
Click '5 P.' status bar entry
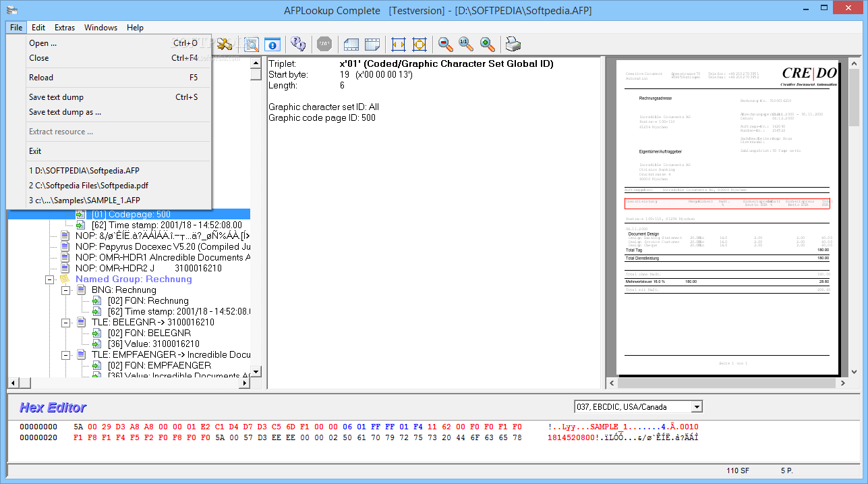[786, 470]
